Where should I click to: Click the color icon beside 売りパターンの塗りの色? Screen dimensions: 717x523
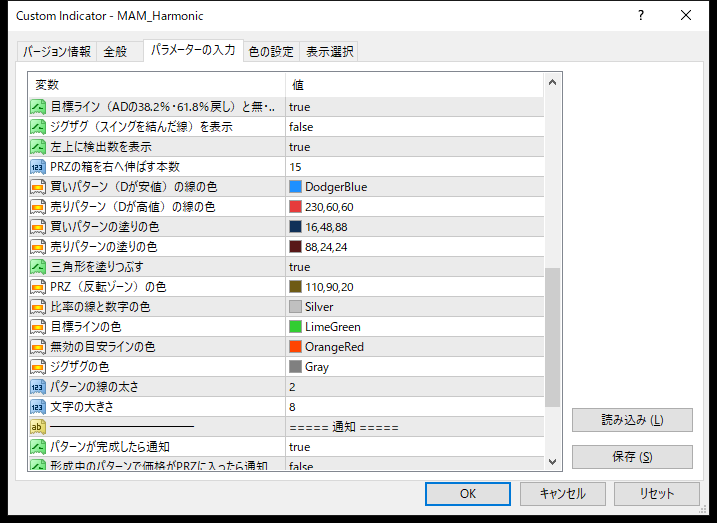click(38, 247)
